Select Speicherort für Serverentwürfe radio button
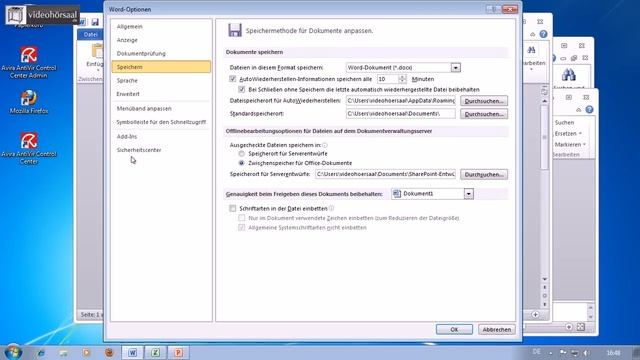The image size is (640, 360). coord(242,153)
